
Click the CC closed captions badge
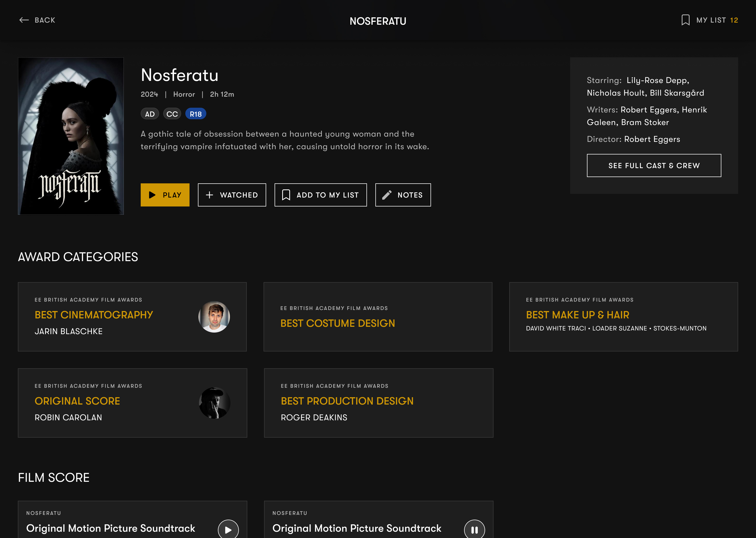pyautogui.click(x=172, y=114)
